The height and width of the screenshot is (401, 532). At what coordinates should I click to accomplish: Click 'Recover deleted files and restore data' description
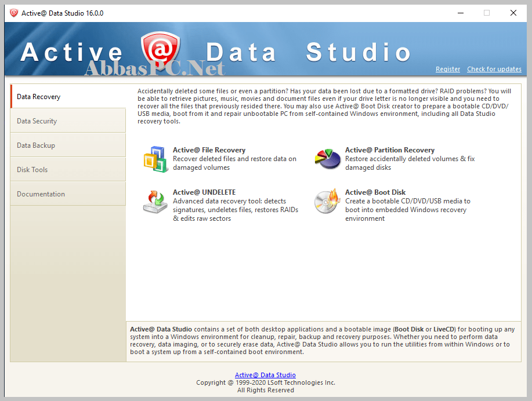click(235, 163)
